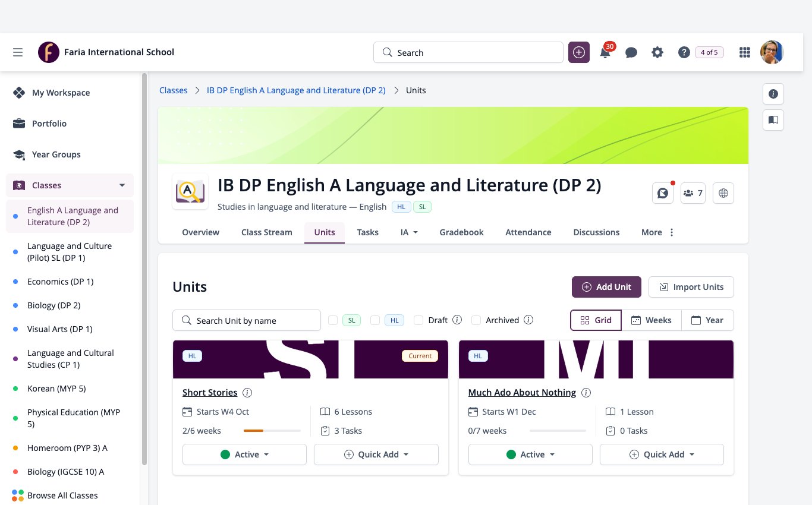Open the settings gear icon

657,52
